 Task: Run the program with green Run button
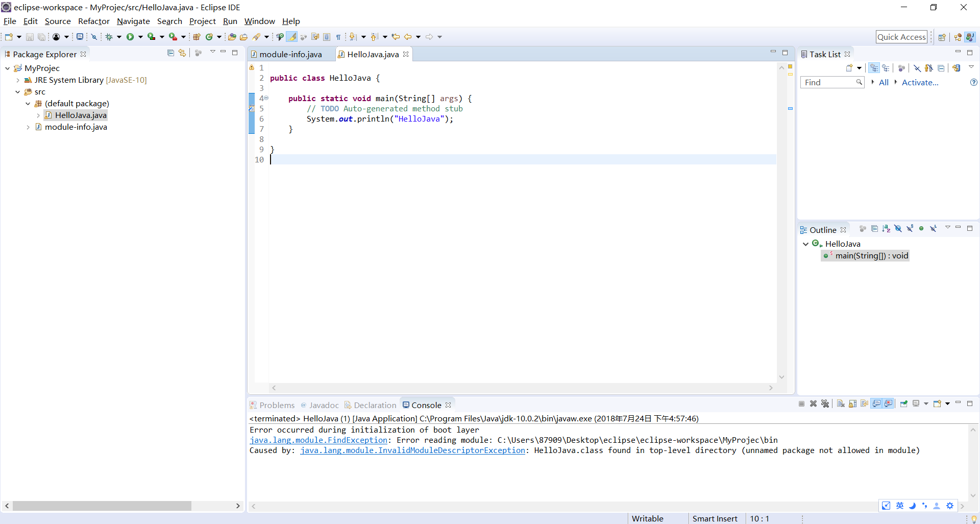(x=130, y=37)
